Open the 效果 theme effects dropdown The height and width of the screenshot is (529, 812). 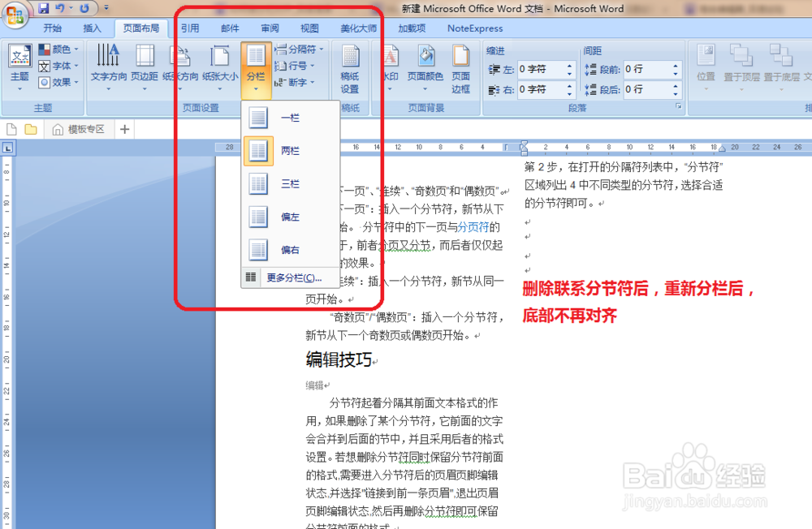(58, 82)
